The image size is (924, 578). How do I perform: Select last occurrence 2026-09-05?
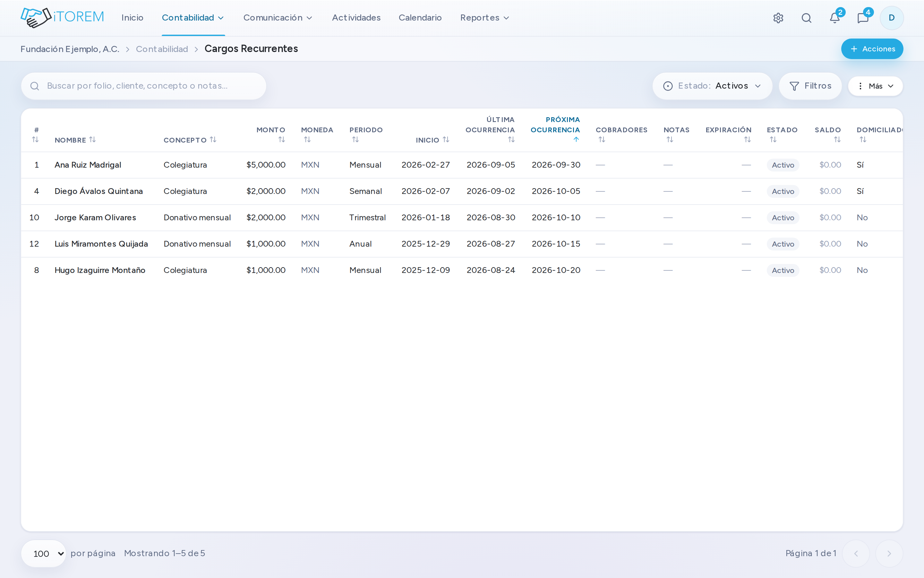tap(491, 165)
